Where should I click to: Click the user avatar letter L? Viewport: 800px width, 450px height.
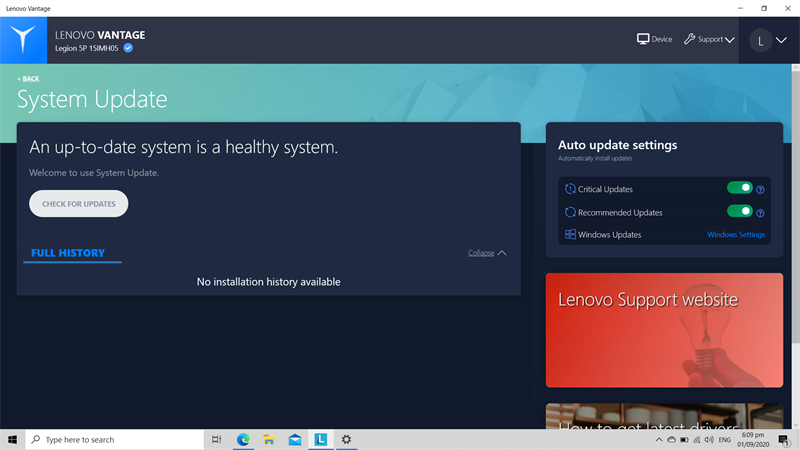(x=760, y=40)
